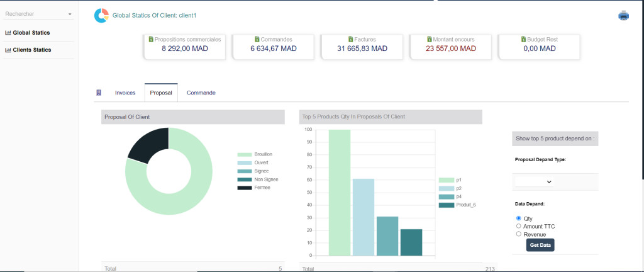This screenshot has width=644, height=272.
Task: Switch to the Invoices tab
Action: 125,93
